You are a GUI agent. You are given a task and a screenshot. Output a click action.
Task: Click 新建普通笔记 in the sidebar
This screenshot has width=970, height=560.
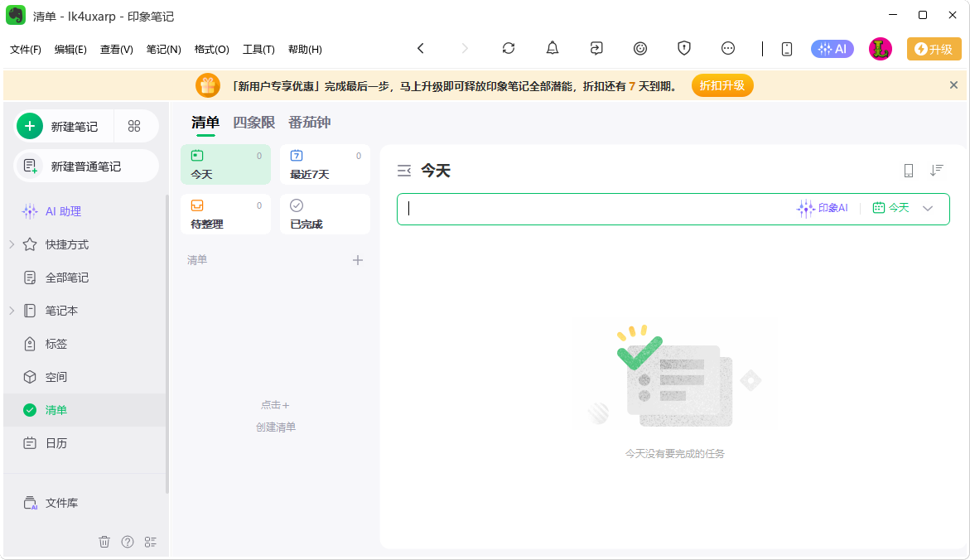pyautogui.click(x=85, y=166)
